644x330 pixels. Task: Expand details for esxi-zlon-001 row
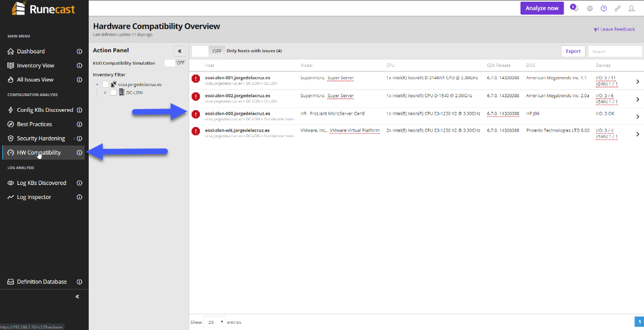click(638, 82)
